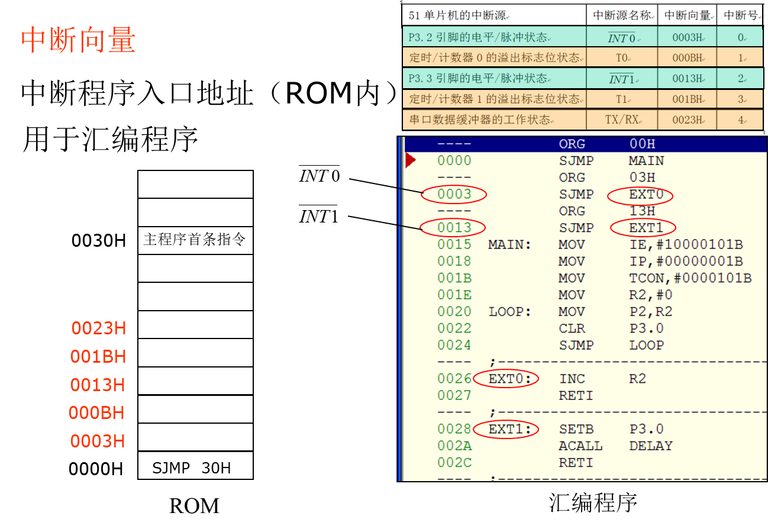
Task: Click the RETI instruction at address 0027
Action: (576, 395)
